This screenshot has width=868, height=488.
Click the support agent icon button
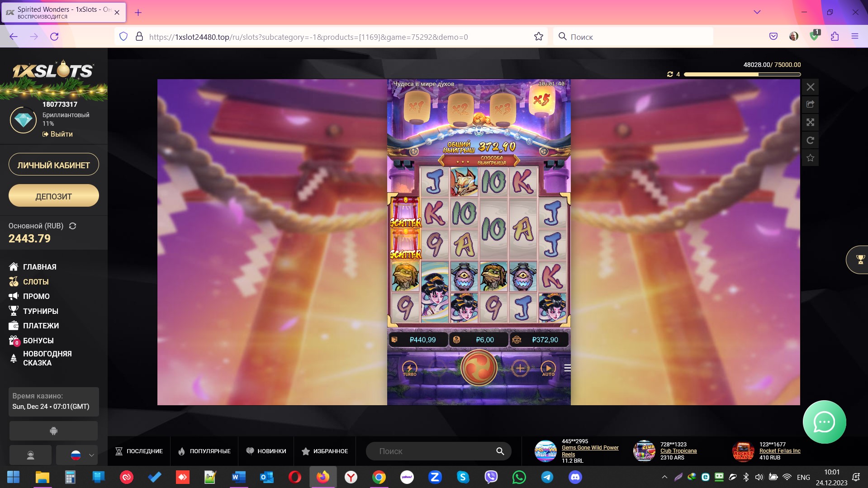click(30, 455)
